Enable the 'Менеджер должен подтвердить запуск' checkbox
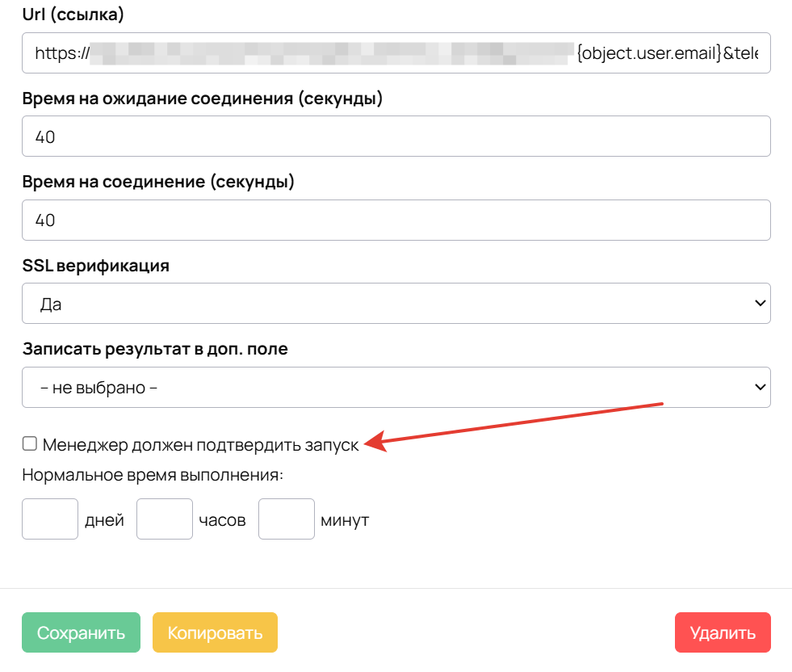Screen dimensions: 792x672 (29, 443)
